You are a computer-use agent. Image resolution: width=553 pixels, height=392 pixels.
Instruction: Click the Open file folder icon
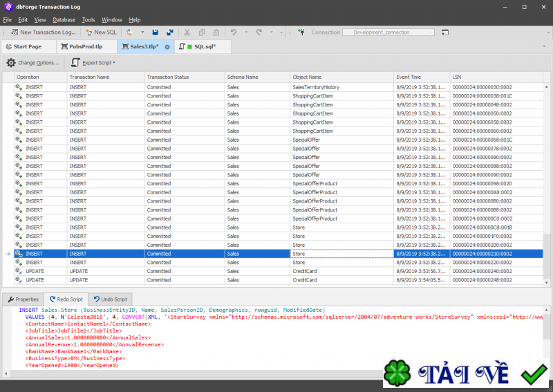(x=130, y=32)
